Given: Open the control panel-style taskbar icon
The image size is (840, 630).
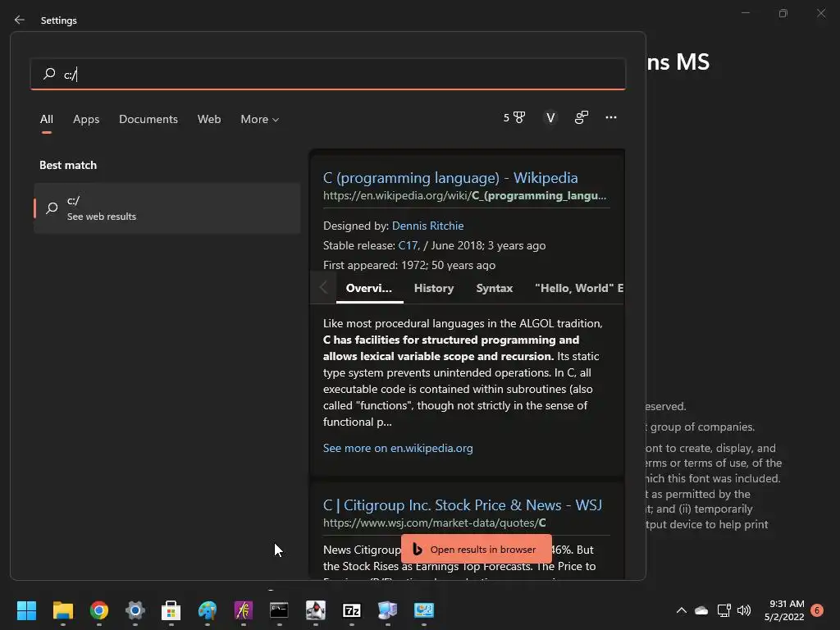Looking at the screenshot, I should pos(424,610).
